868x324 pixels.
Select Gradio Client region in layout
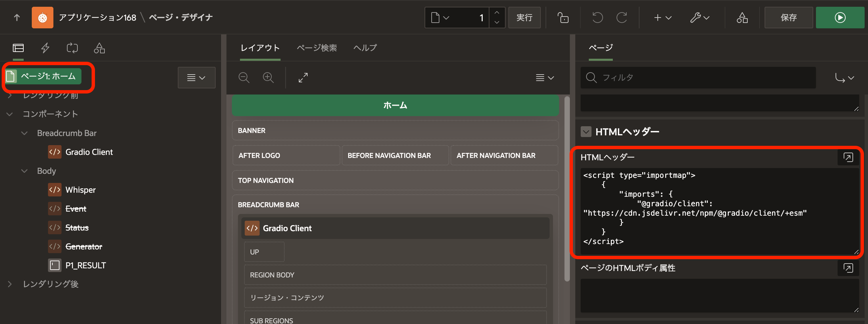(x=395, y=228)
